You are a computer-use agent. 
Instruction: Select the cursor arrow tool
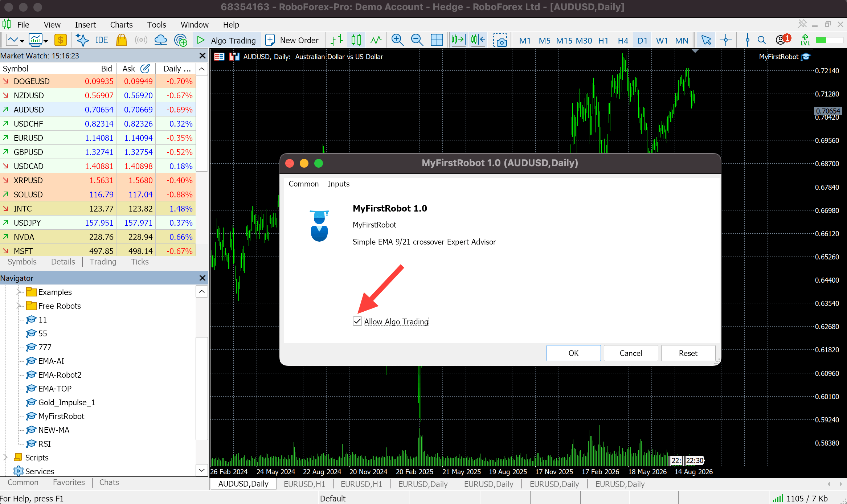click(x=706, y=40)
